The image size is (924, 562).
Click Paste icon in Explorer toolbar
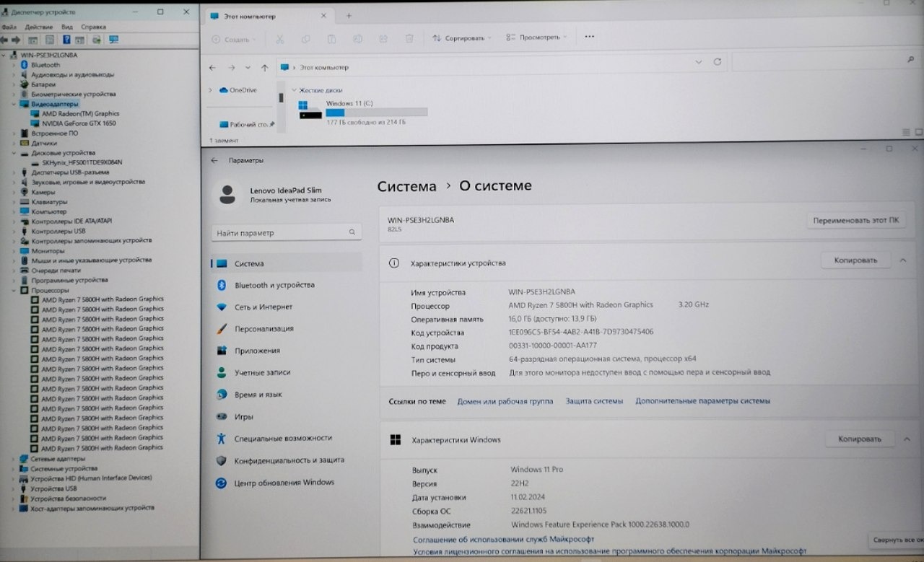click(332, 38)
